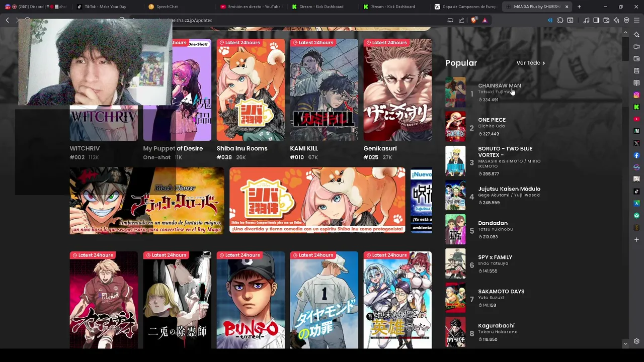This screenshot has width=644, height=362.
Task: Open the extensions puzzle icon
Action: [x=560, y=20]
